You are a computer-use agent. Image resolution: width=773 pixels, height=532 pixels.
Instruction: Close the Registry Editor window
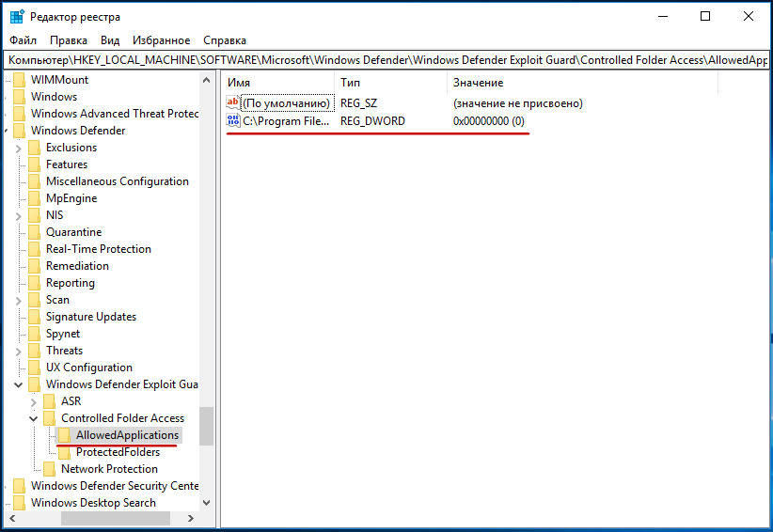[748, 16]
